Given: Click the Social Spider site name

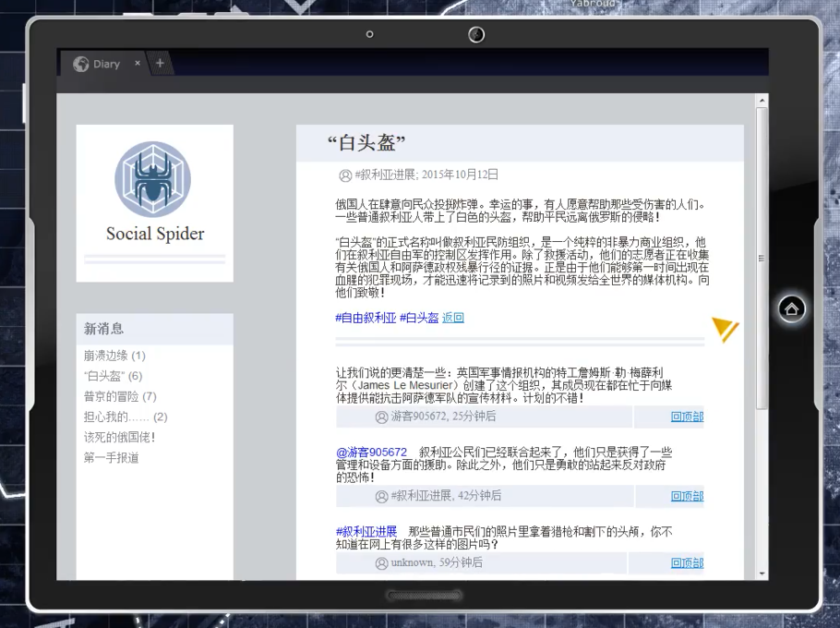Looking at the screenshot, I should (x=155, y=234).
